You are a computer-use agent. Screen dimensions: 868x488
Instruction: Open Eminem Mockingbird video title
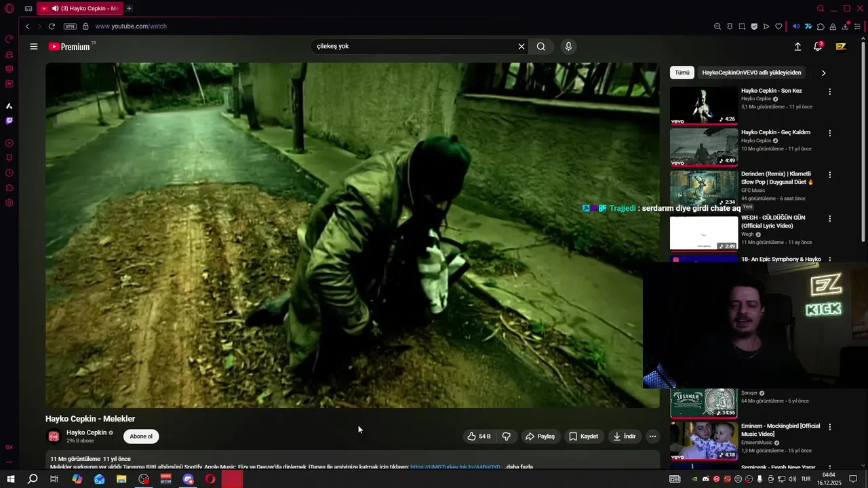point(781,430)
